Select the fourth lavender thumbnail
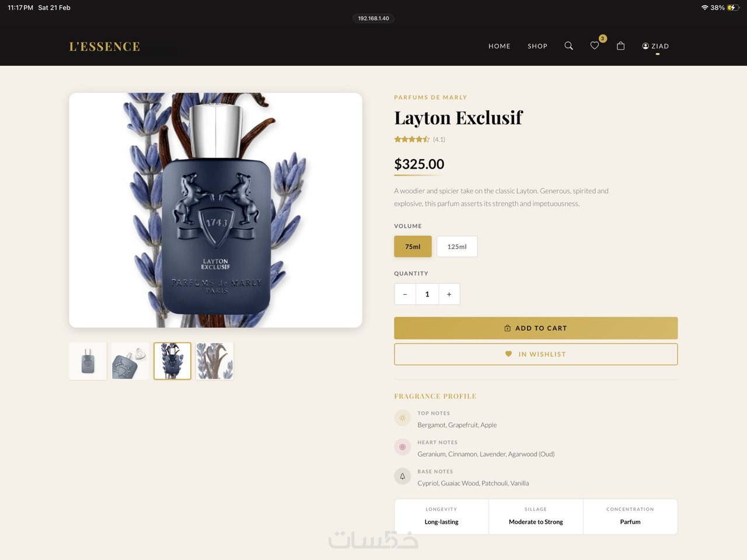 [215, 361]
